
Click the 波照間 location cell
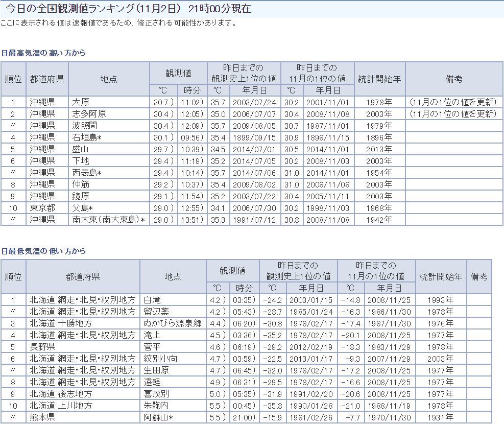109,126
